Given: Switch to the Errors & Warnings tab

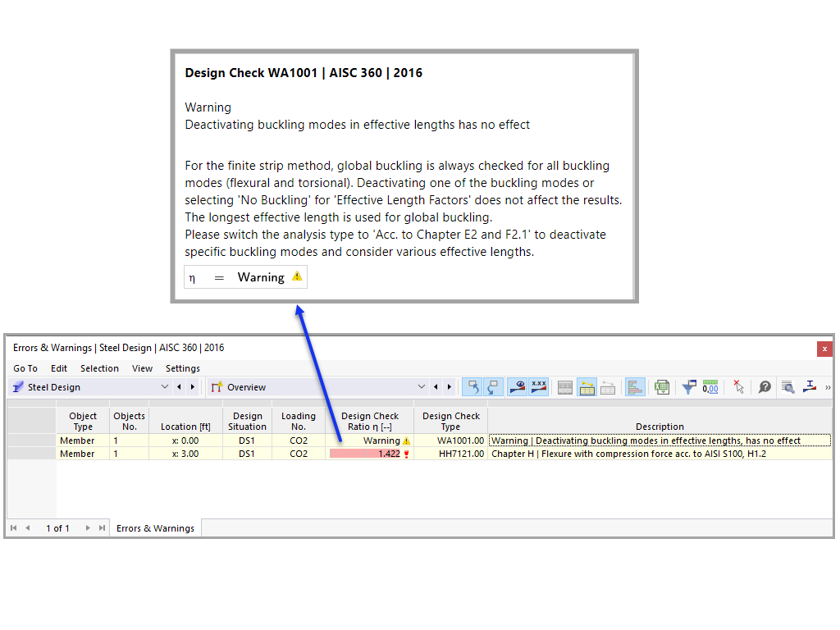Looking at the screenshot, I should pos(155,528).
